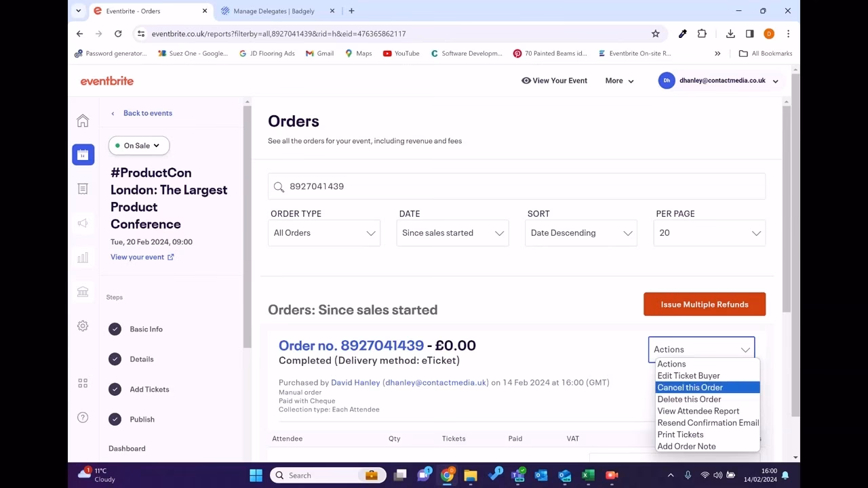Screen dimensions: 868x488
Task: Collapse the order Actions dropdown
Action: pos(701,349)
